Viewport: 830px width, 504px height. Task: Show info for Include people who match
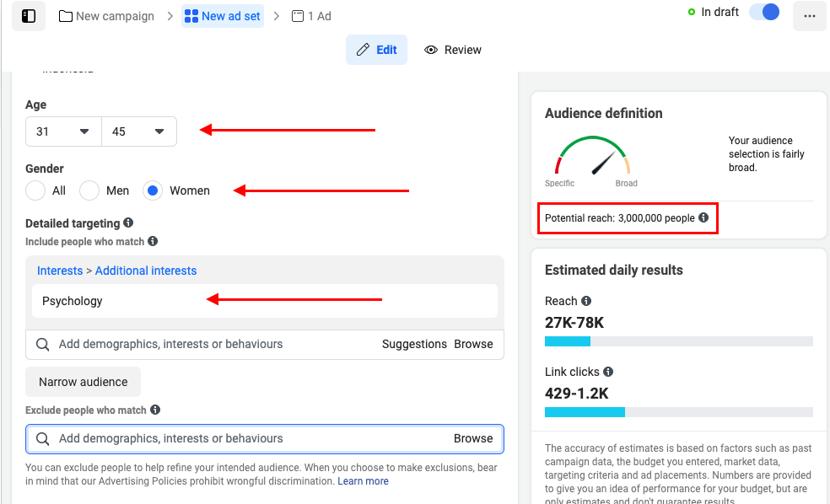153,241
